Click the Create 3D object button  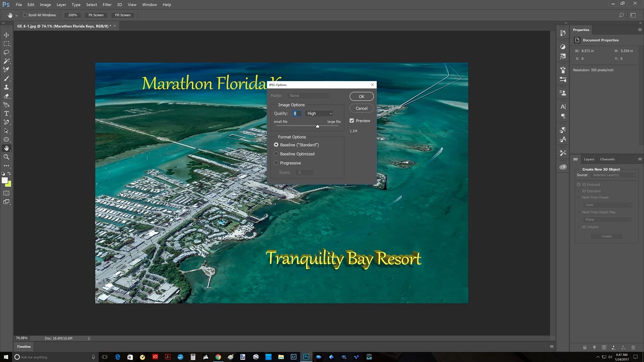(x=607, y=237)
